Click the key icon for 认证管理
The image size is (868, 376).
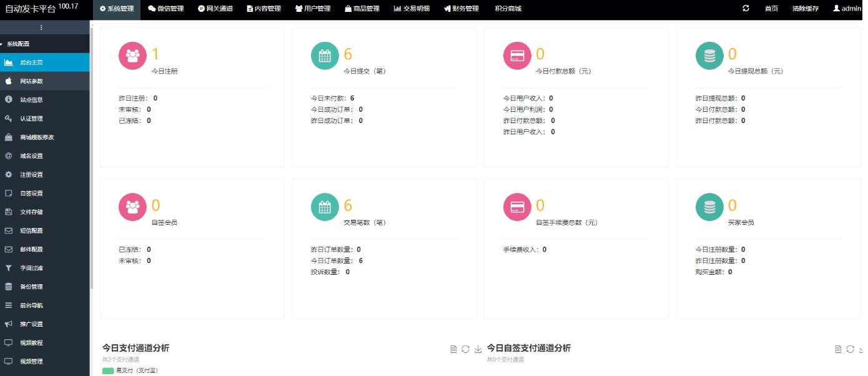click(9, 119)
